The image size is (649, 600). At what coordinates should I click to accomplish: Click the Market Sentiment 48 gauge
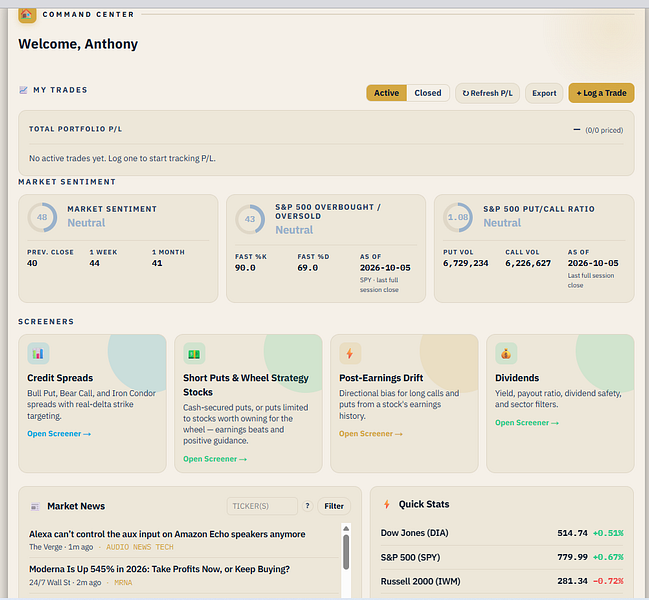click(x=42, y=217)
